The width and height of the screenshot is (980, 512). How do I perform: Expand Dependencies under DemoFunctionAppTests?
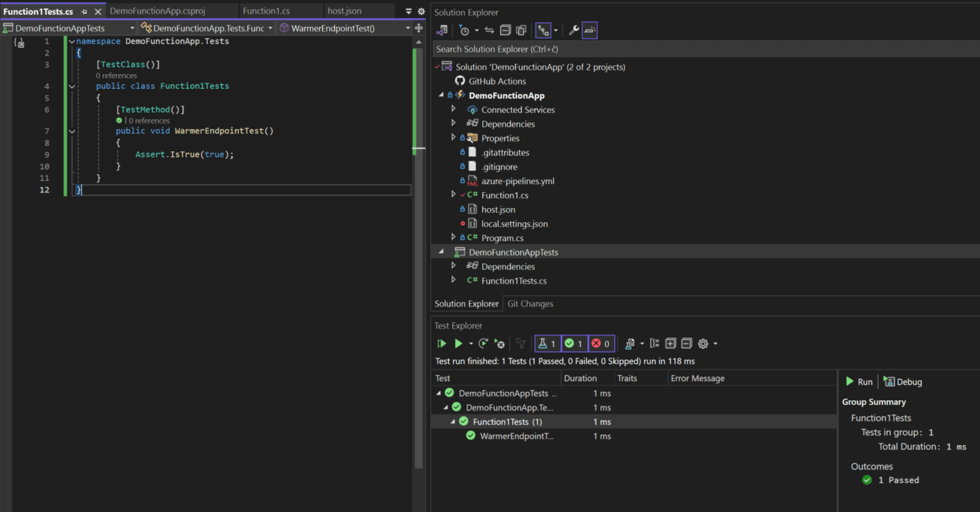[x=453, y=266]
